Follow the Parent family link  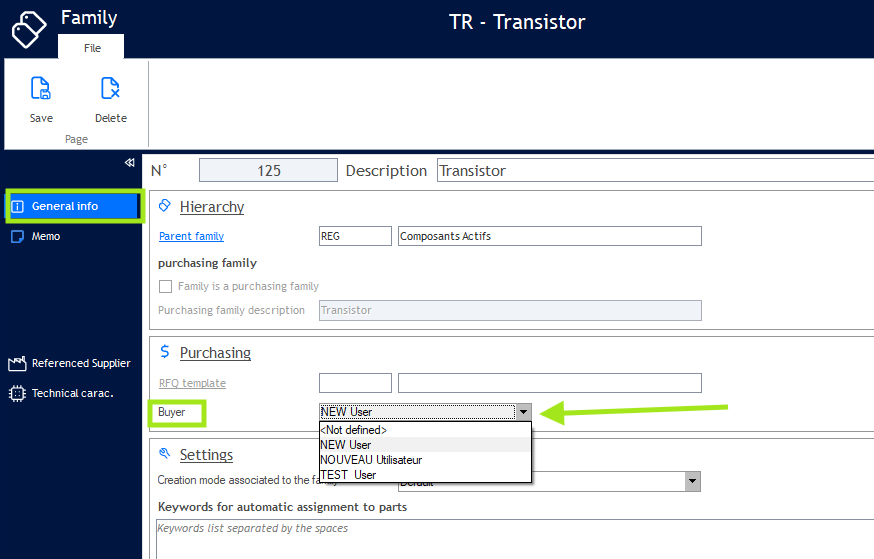191,236
